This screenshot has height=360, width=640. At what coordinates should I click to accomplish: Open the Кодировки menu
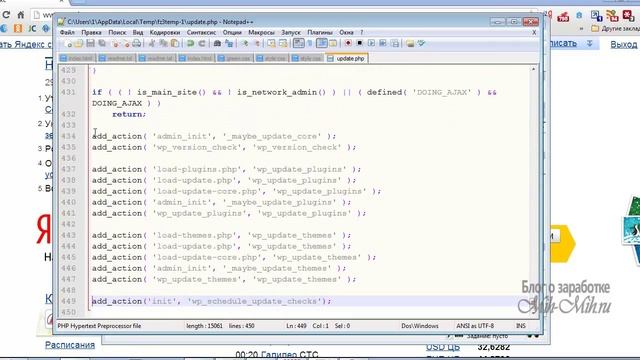(164, 32)
